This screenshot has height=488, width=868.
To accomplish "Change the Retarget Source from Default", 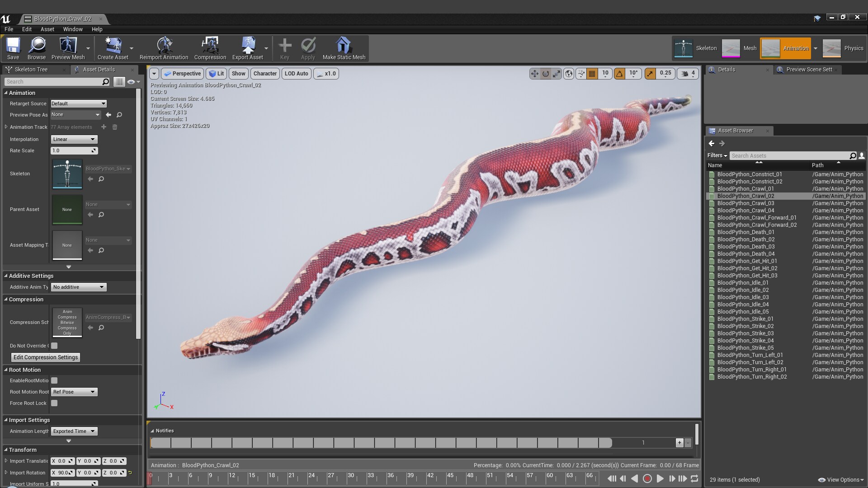I will click(78, 103).
